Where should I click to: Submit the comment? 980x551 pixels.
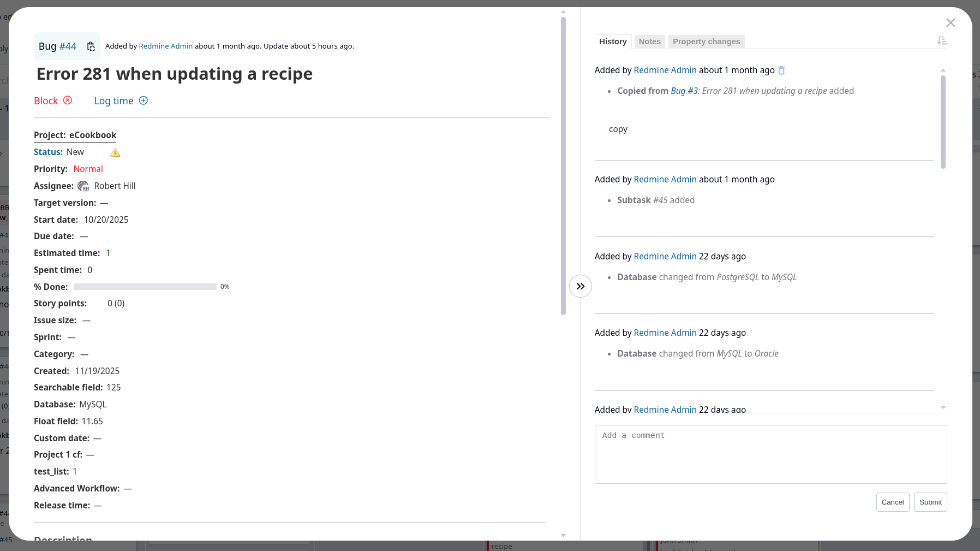pos(930,502)
